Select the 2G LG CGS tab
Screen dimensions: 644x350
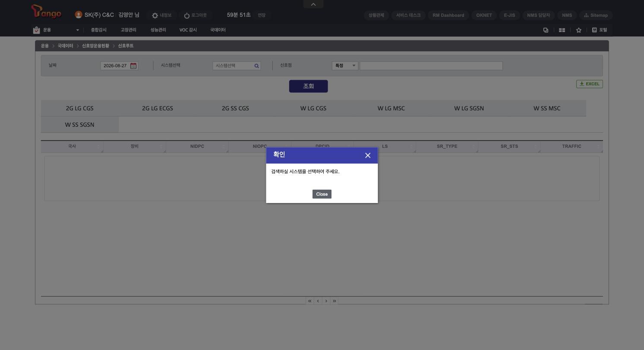[79, 108]
